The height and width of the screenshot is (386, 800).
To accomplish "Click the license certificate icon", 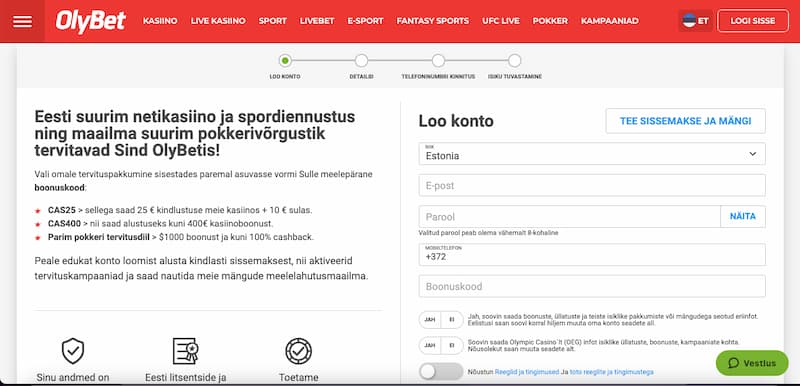I will click(x=186, y=351).
